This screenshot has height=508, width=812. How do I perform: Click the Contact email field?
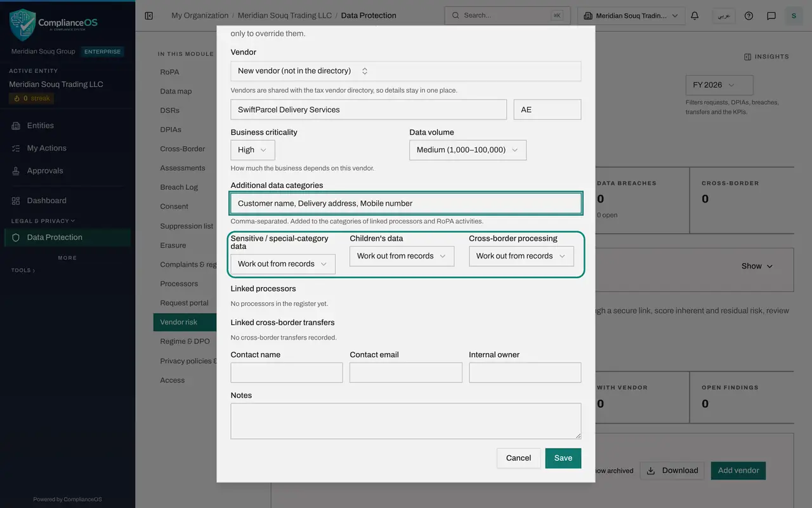(406, 373)
